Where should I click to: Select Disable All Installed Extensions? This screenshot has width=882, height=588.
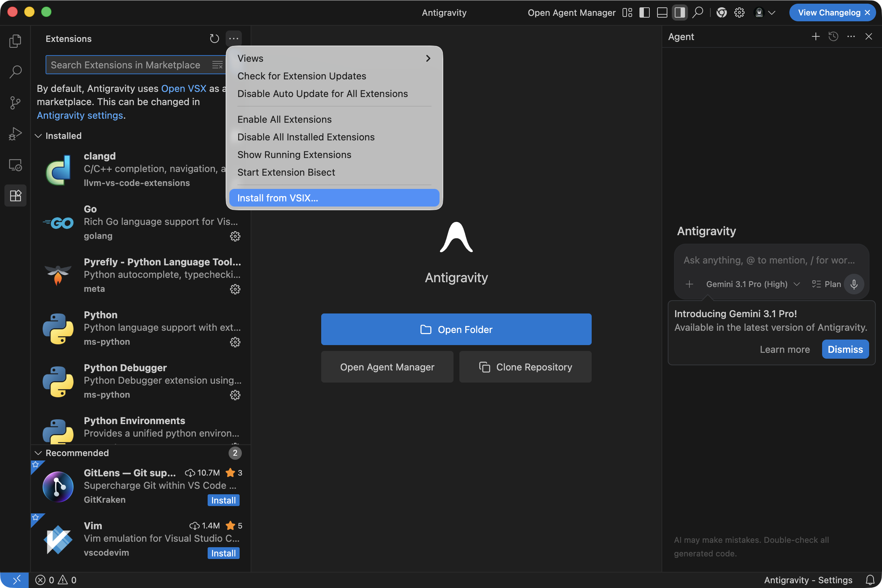click(x=334, y=137)
